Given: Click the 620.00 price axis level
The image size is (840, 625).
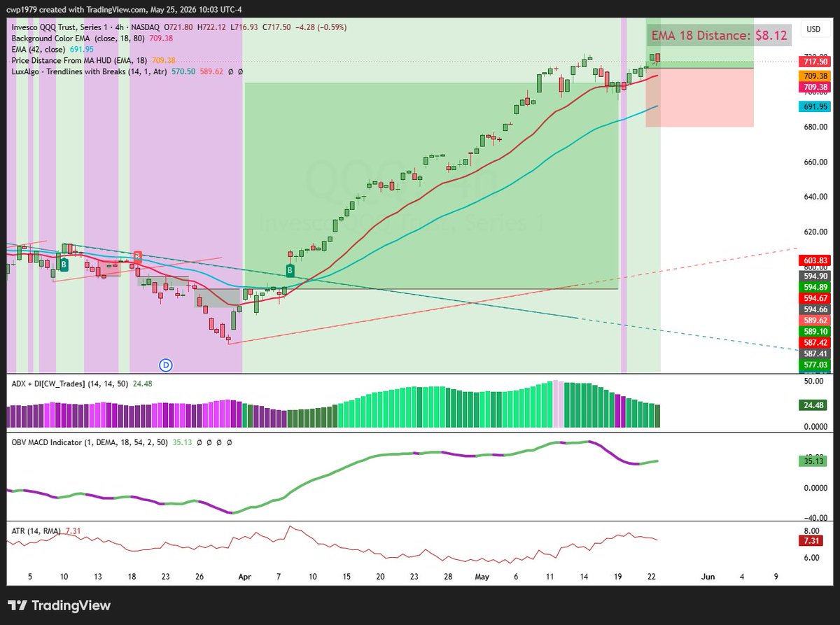Looking at the screenshot, I should (x=814, y=232).
